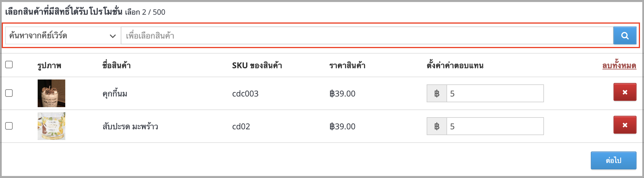Click the ต่อไป button
The height and width of the screenshot is (178, 644).
click(614, 160)
